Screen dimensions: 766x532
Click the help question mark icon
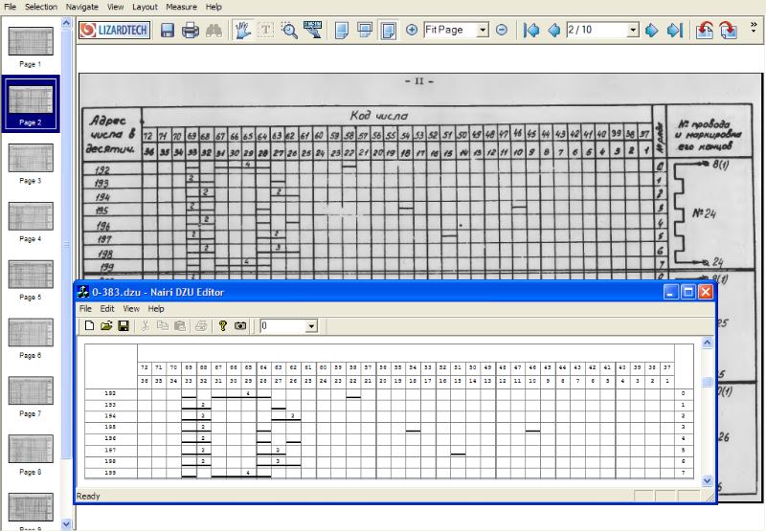pos(222,326)
